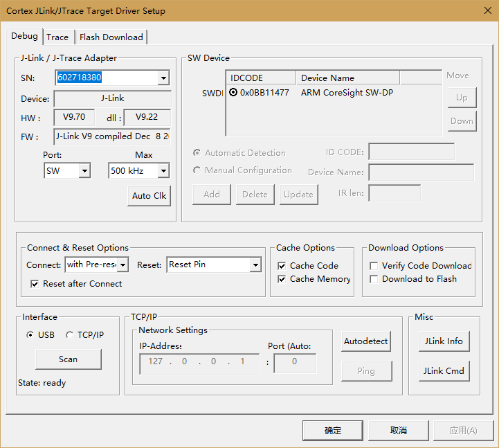Image resolution: width=499 pixels, height=448 pixels.
Task: Select the Debug tab
Action: click(24, 36)
